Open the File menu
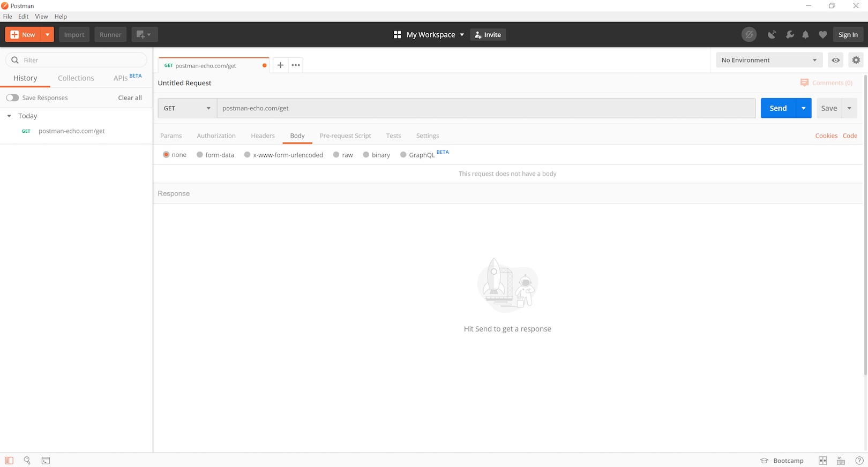The height and width of the screenshot is (467, 868). click(x=8, y=17)
